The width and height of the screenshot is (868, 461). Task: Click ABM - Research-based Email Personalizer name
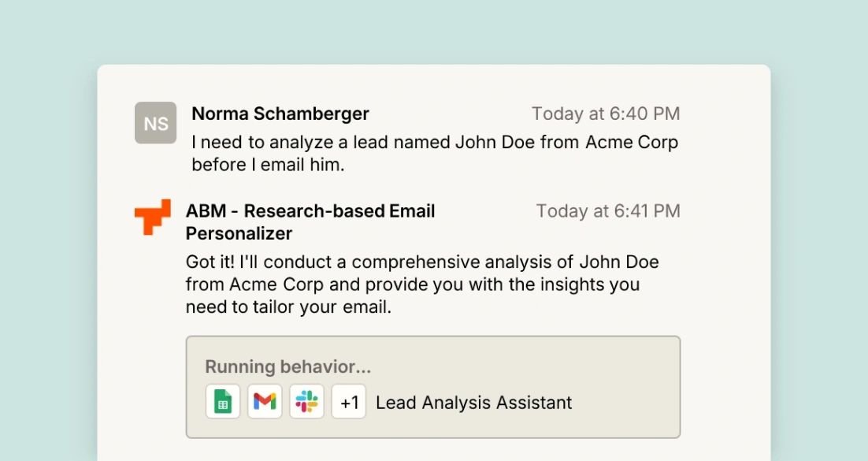coord(310,211)
